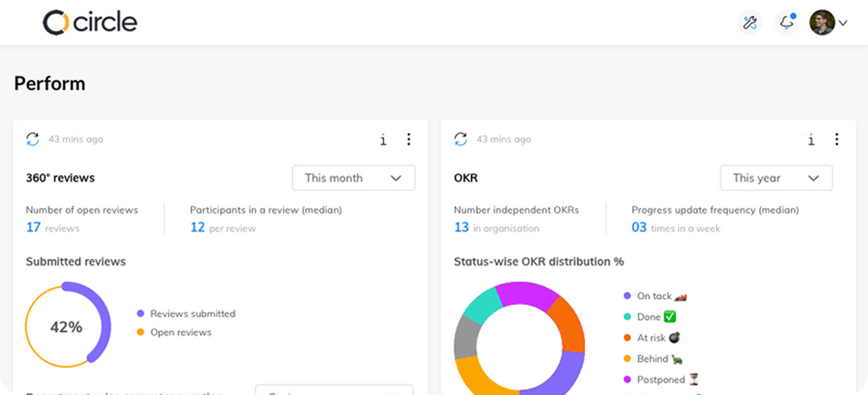Click the green checkmark emoji beside Done

670,317
